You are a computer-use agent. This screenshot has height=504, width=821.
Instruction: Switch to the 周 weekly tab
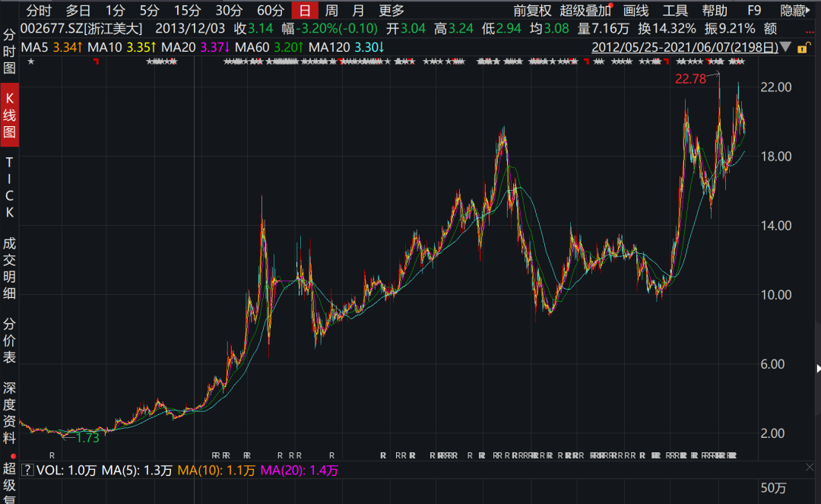[331, 11]
